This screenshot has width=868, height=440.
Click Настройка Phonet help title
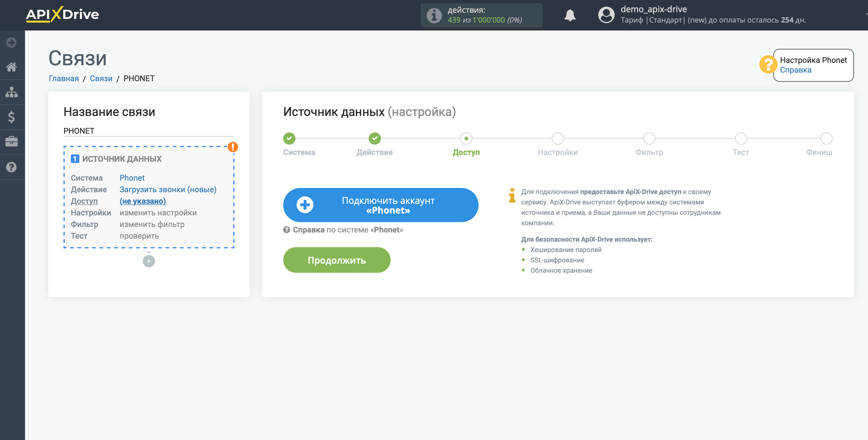pos(813,60)
